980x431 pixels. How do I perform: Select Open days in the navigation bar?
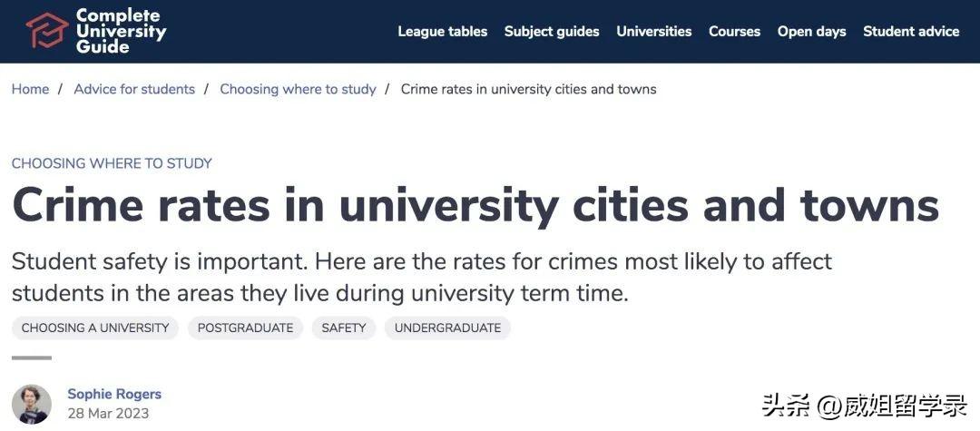(811, 31)
